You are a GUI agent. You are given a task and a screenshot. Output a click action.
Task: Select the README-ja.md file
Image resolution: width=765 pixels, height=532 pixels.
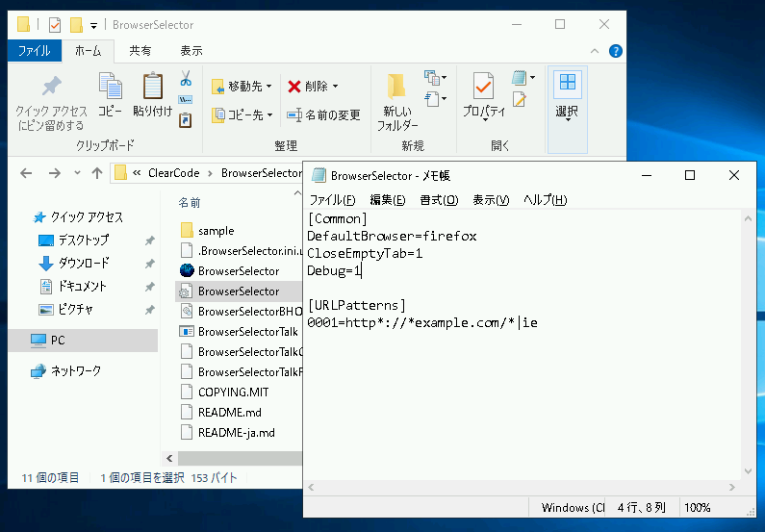228,433
